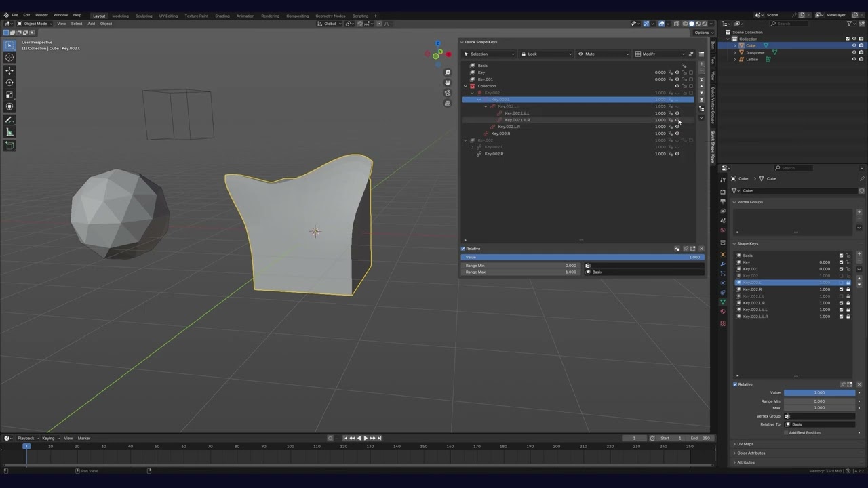
Task: Activate the Move tool
Action: 9,70
